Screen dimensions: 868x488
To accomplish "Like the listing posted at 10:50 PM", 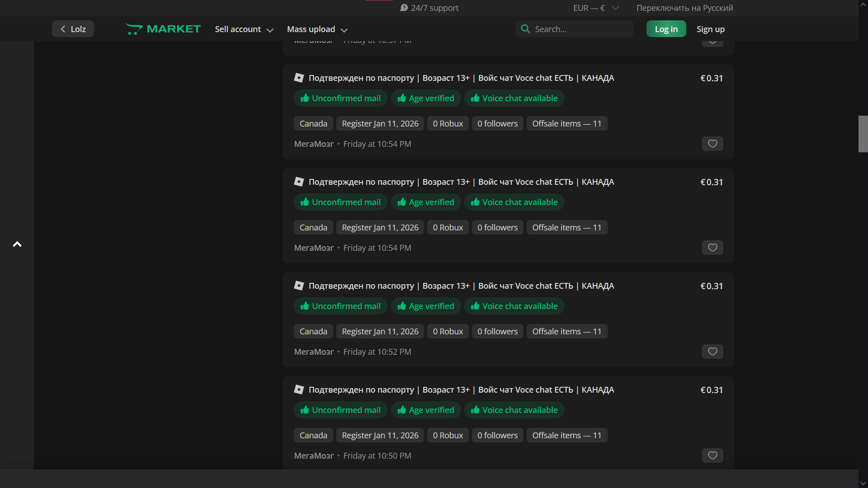I will point(712,455).
